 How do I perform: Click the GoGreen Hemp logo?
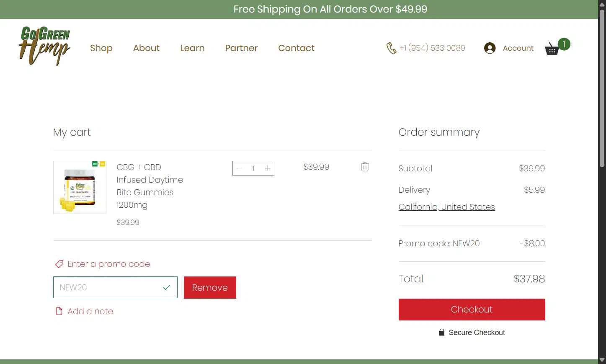pyautogui.click(x=44, y=46)
